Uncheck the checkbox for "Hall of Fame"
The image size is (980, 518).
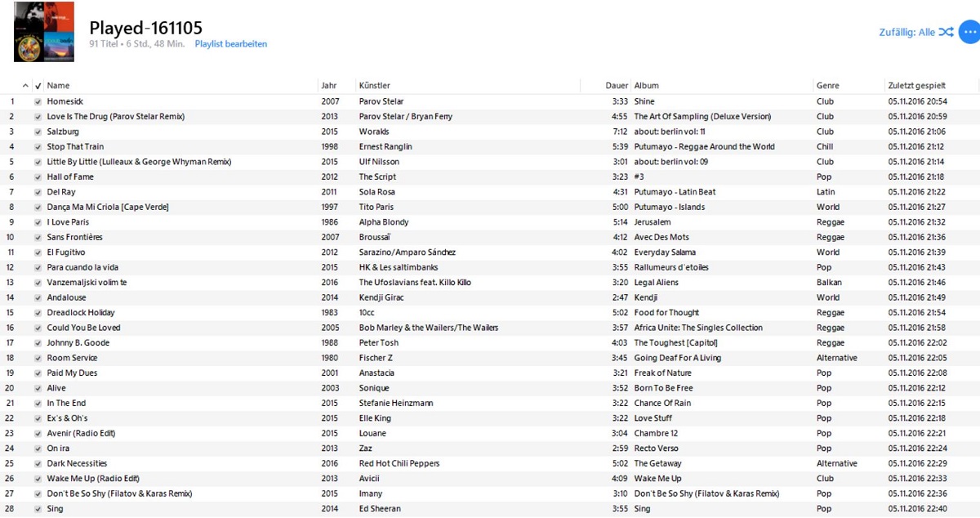[37, 176]
